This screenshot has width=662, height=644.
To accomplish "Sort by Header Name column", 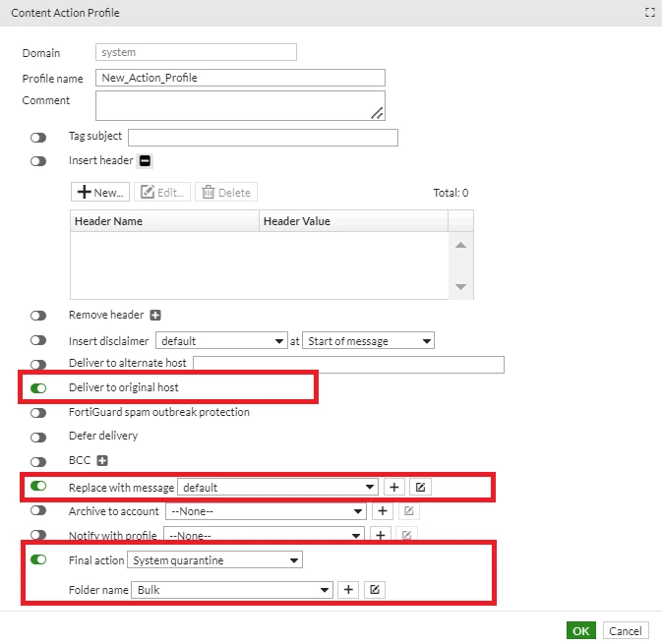I will tap(164, 220).
